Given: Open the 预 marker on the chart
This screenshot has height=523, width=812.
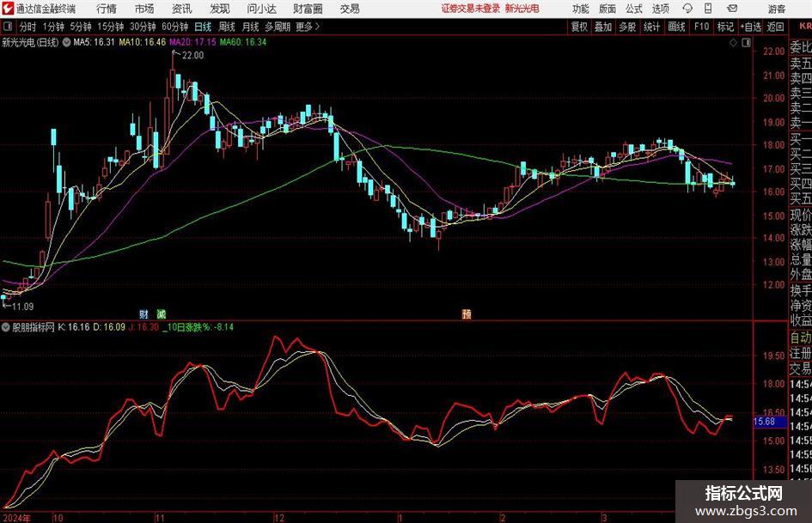Looking at the screenshot, I should coord(467,313).
